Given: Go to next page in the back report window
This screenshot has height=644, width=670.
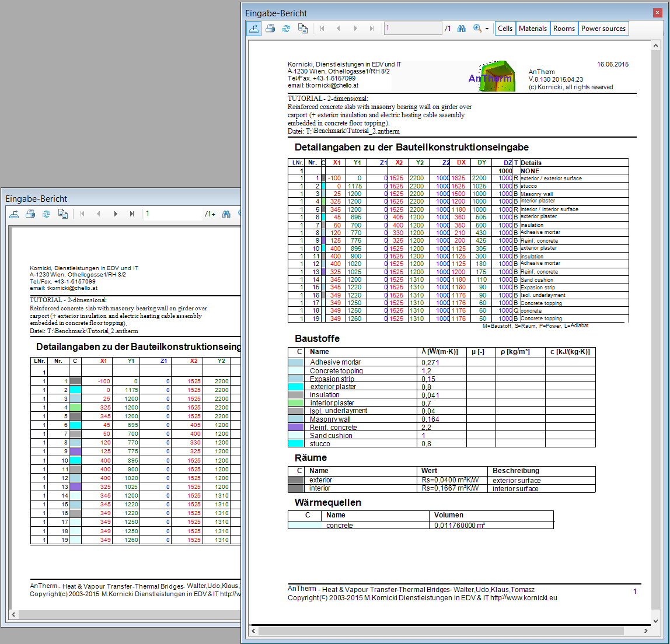Looking at the screenshot, I should click(x=116, y=214).
